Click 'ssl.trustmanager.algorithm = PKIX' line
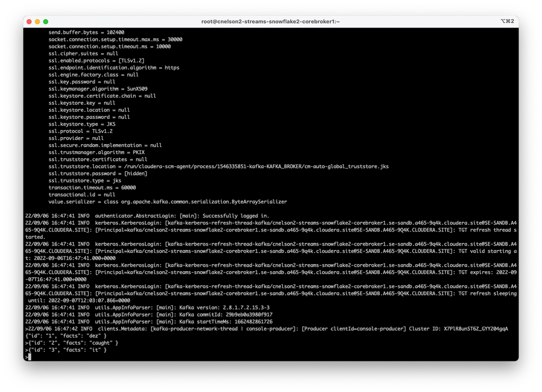Image resolution: width=542 pixels, height=392 pixels. click(97, 152)
